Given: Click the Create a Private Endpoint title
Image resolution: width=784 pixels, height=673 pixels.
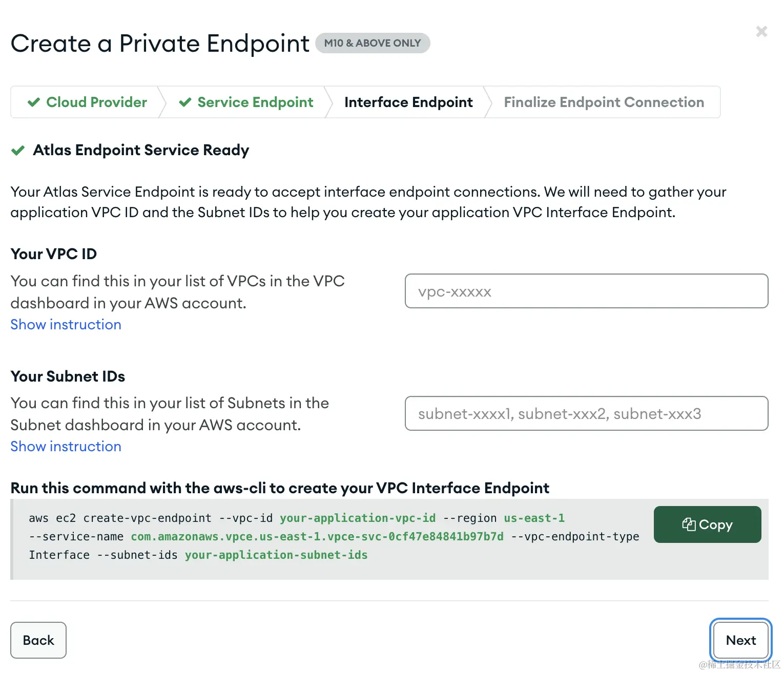Looking at the screenshot, I should coord(160,44).
